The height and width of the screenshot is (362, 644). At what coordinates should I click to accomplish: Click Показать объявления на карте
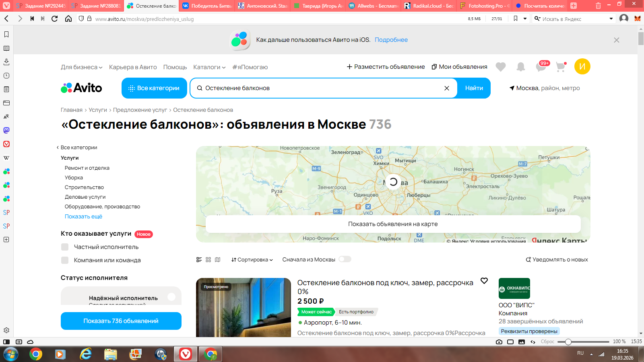[x=393, y=224]
